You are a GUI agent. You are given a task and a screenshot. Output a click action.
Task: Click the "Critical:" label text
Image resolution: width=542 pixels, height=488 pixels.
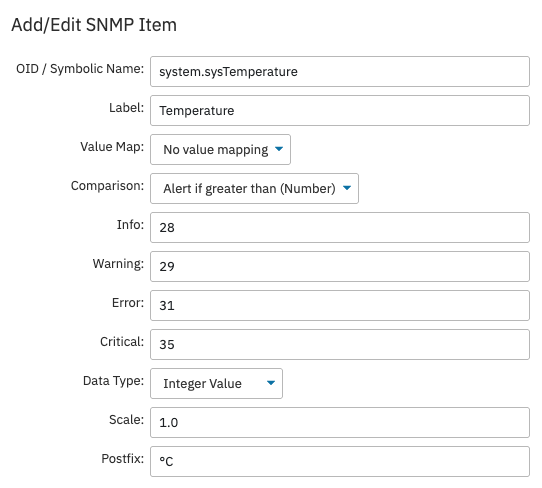[122, 342]
